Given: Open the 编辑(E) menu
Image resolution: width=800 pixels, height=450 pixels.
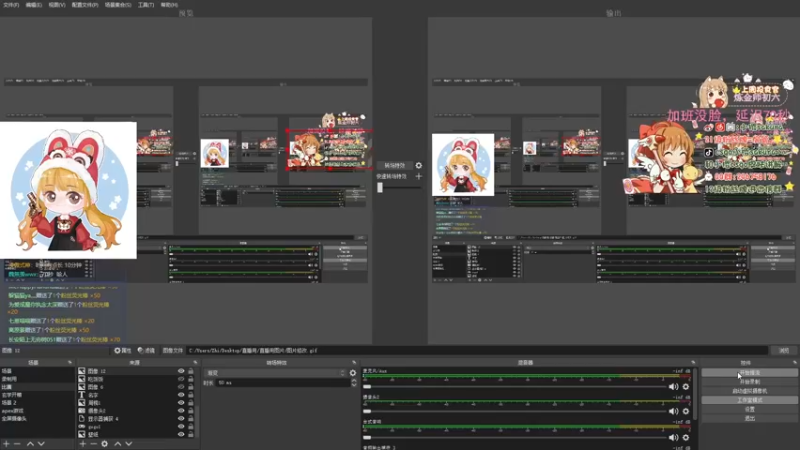Looking at the screenshot, I should pos(34,5).
